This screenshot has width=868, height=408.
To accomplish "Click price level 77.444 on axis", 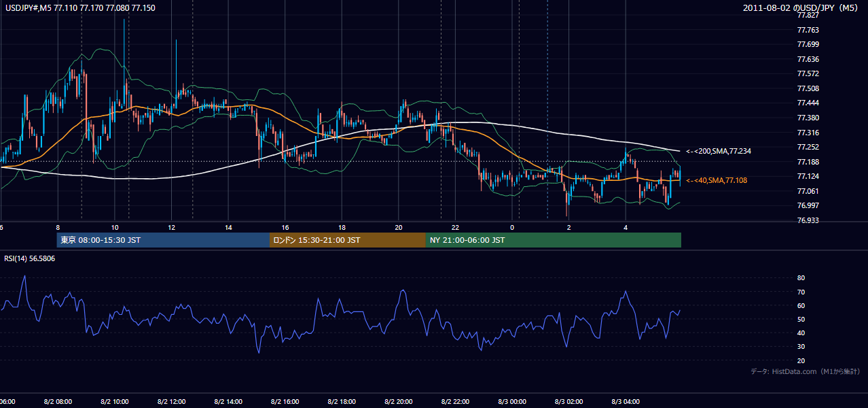I will [x=810, y=103].
